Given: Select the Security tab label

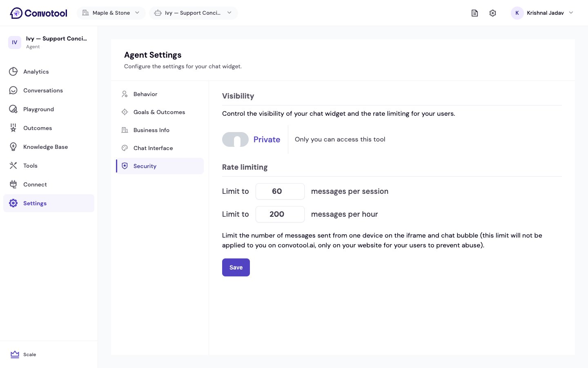Looking at the screenshot, I should [x=145, y=166].
